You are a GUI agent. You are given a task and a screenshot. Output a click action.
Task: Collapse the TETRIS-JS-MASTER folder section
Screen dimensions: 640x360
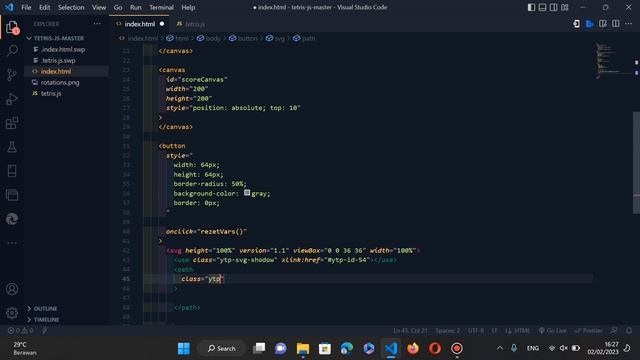(x=58, y=38)
